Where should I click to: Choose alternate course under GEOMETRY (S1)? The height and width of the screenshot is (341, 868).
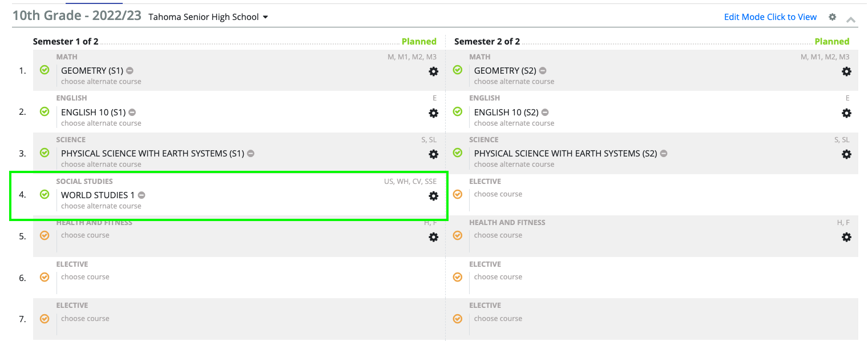point(101,82)
